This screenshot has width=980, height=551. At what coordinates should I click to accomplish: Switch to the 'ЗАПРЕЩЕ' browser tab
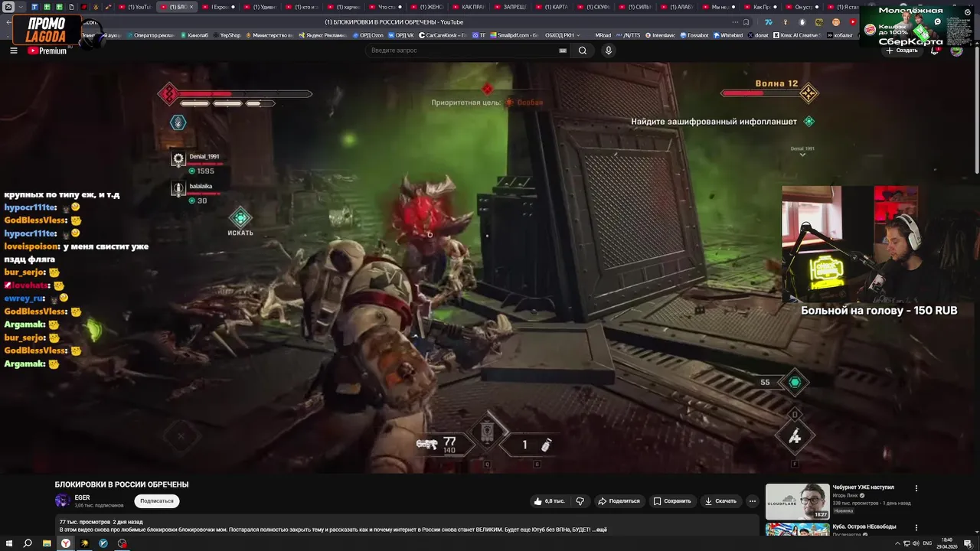click(x=511, y=7)
